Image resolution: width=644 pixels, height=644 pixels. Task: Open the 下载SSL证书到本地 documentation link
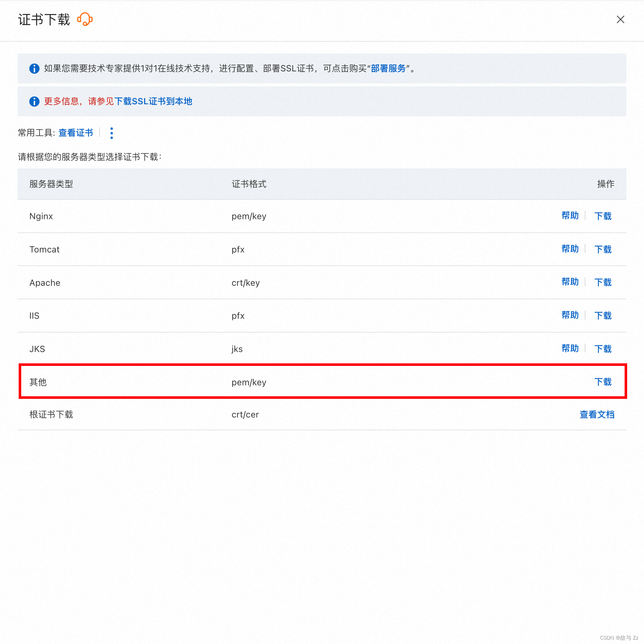point(154,101)
